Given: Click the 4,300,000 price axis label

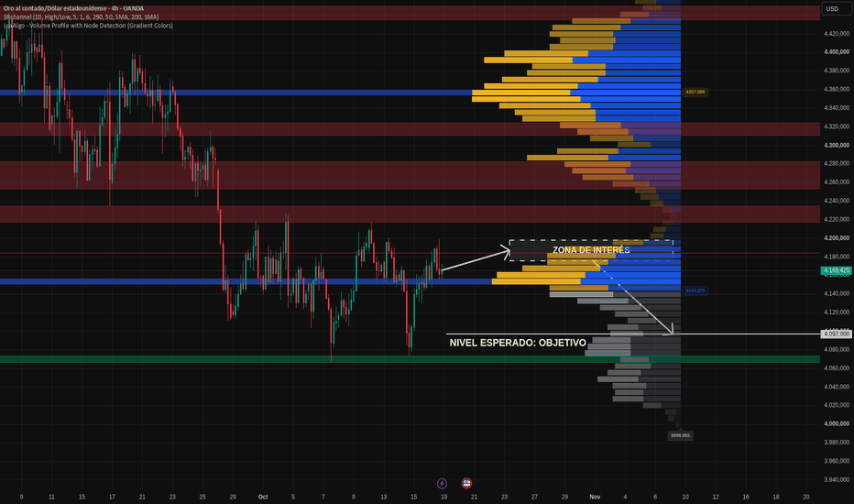Looking at the screenshot, I should (837, 145).
